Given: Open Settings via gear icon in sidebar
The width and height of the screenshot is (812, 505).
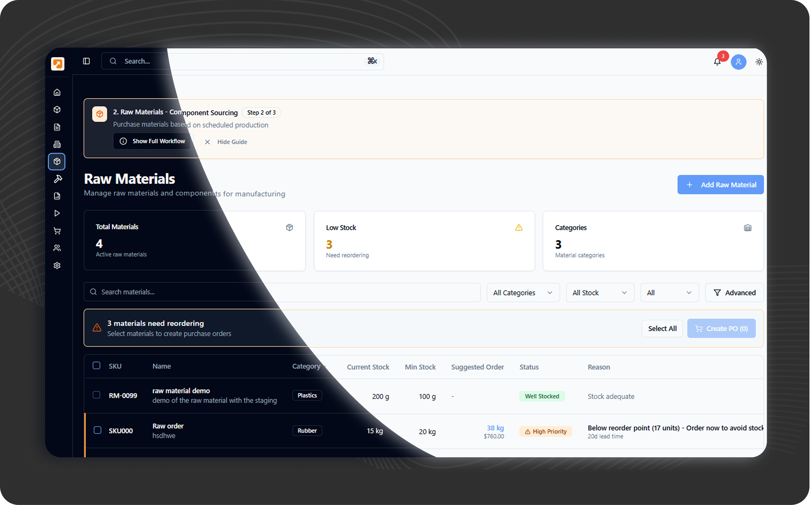Looking at the screenshot, I should click(x=57, y=265).
